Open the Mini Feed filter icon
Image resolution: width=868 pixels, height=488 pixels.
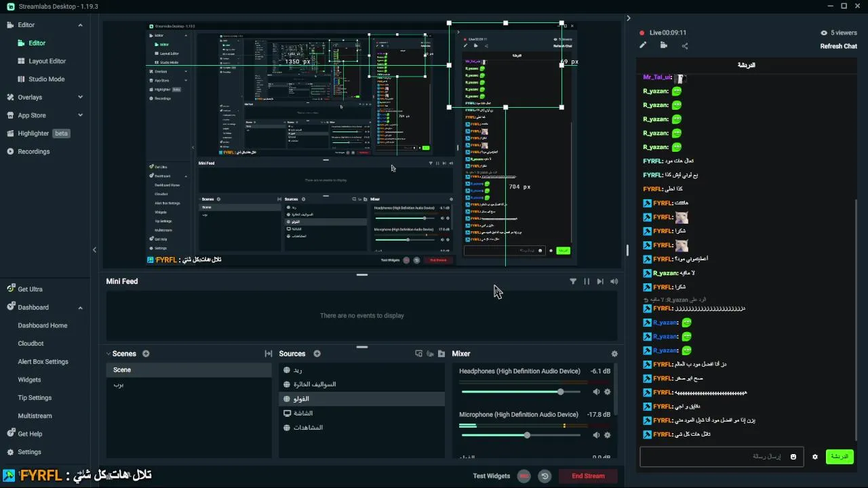tap(573, 281)
